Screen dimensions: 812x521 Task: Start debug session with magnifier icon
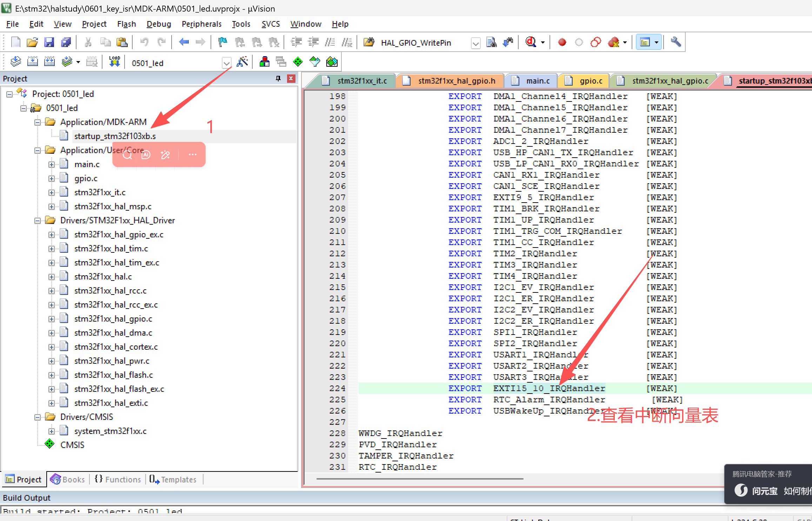[531, 42]
